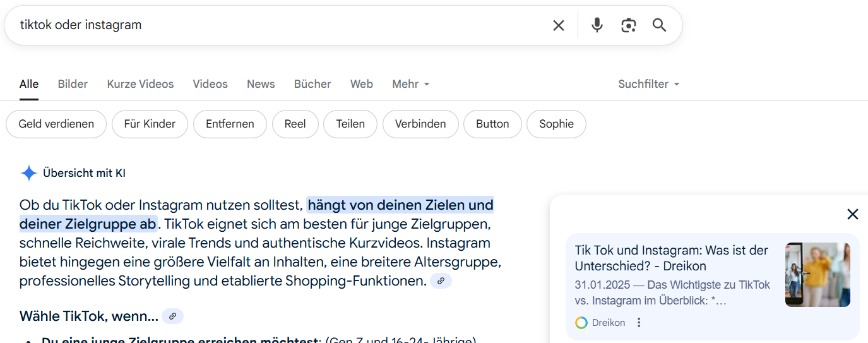Select the Für Kinder suggestion chip
The image size is (868, 343).
pyautogui.click(x=150, y=124)
